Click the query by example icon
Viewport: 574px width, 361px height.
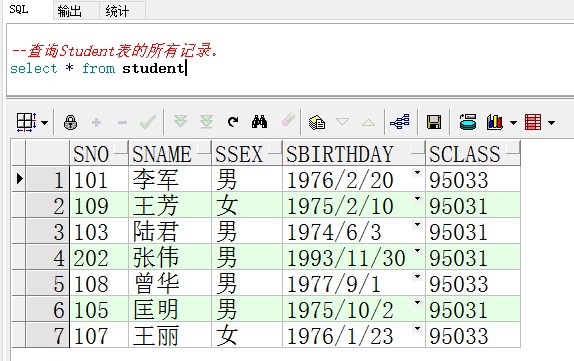pos(317,122)
